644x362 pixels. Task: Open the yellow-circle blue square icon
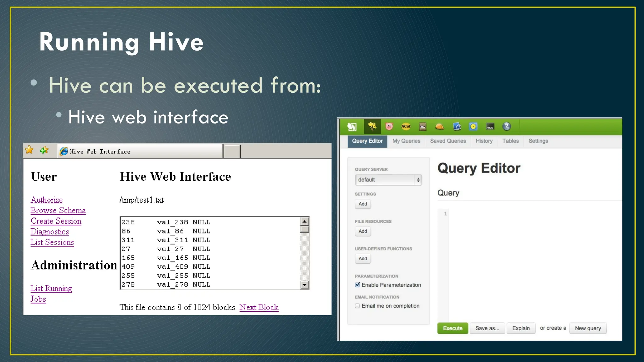pos(473,127)
